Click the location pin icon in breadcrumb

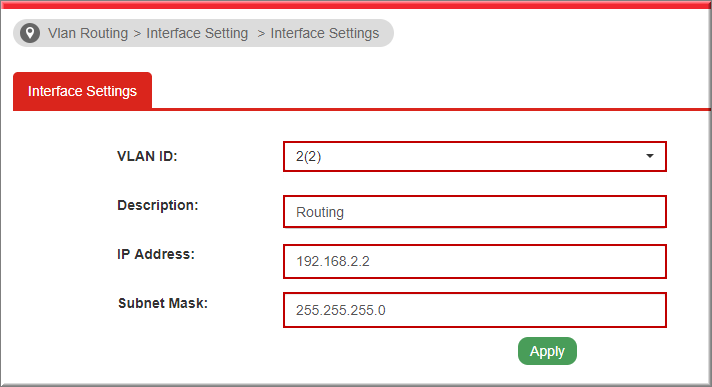(30, 33)
